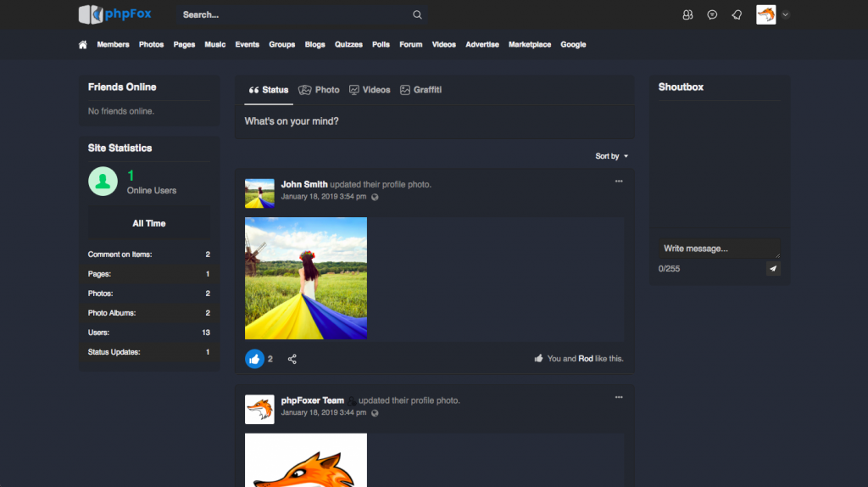The height and width of the screenshot is (487, 868).
Task: Expand the account dropdown arrow
Action: 786,15
